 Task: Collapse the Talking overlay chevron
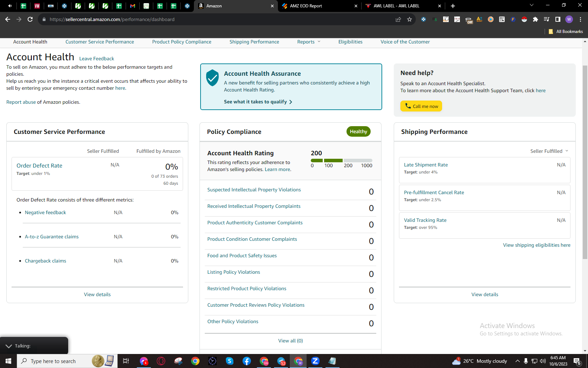(9, 346)
